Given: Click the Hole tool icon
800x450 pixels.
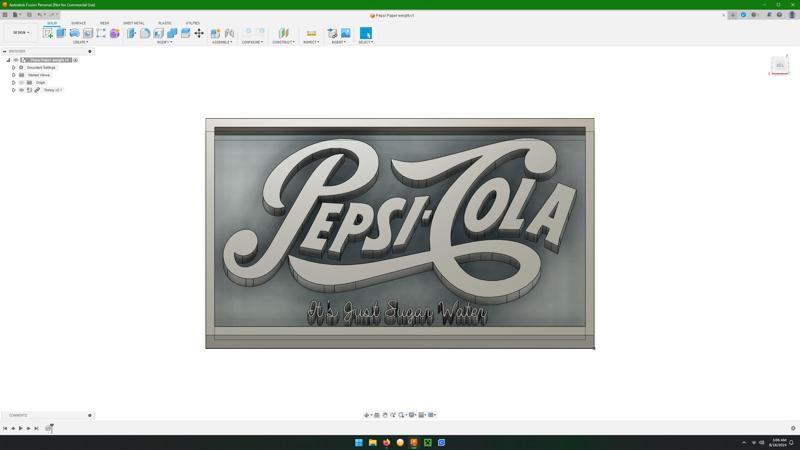Looking at the screenshot, I should pos(88,33).
